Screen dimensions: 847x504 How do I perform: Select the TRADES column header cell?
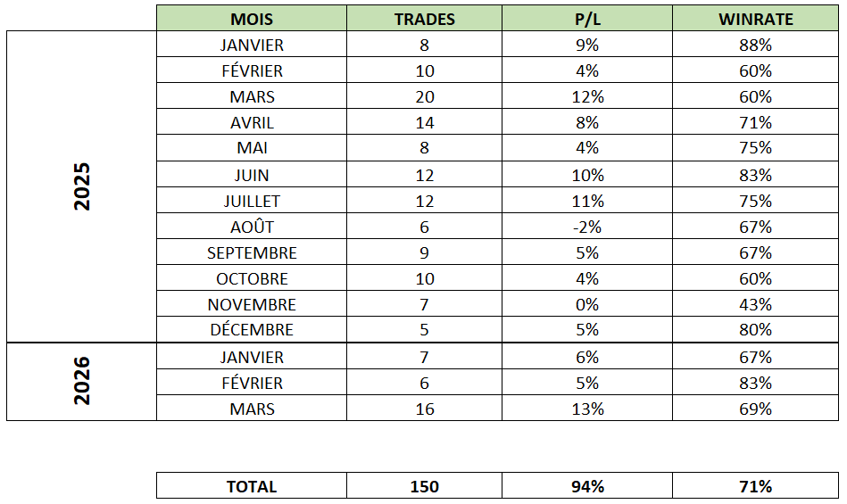click(x=424, y=19)
